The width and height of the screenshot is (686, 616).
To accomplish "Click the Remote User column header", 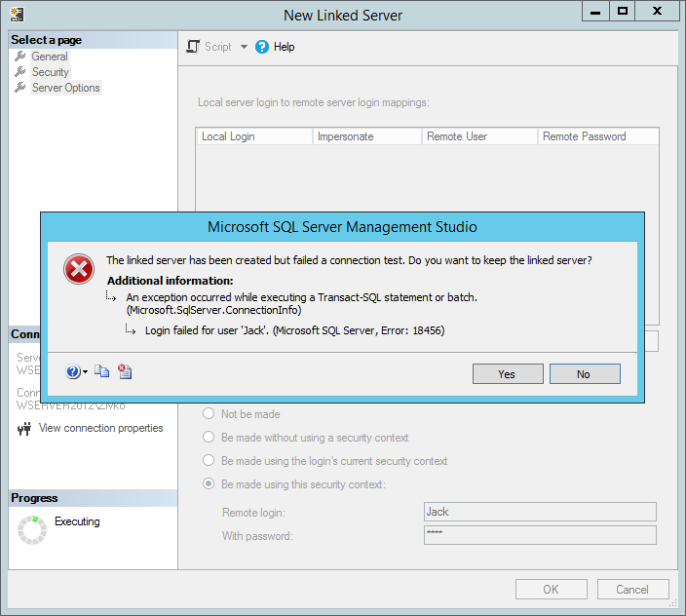I will pos(479,136).
